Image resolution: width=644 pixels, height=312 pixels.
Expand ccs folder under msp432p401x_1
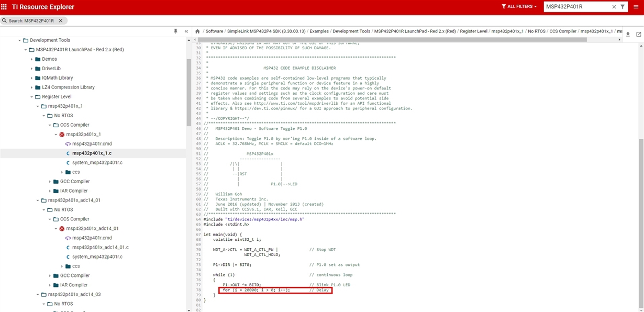[62, 172]
